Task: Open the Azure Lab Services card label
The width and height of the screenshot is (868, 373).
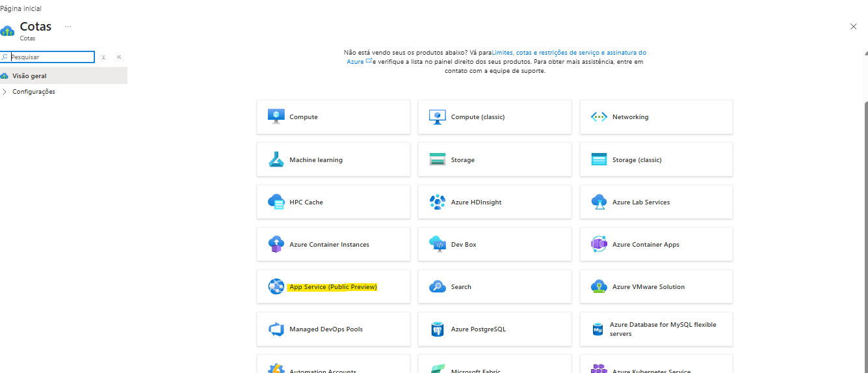Action: pos(640,202)
